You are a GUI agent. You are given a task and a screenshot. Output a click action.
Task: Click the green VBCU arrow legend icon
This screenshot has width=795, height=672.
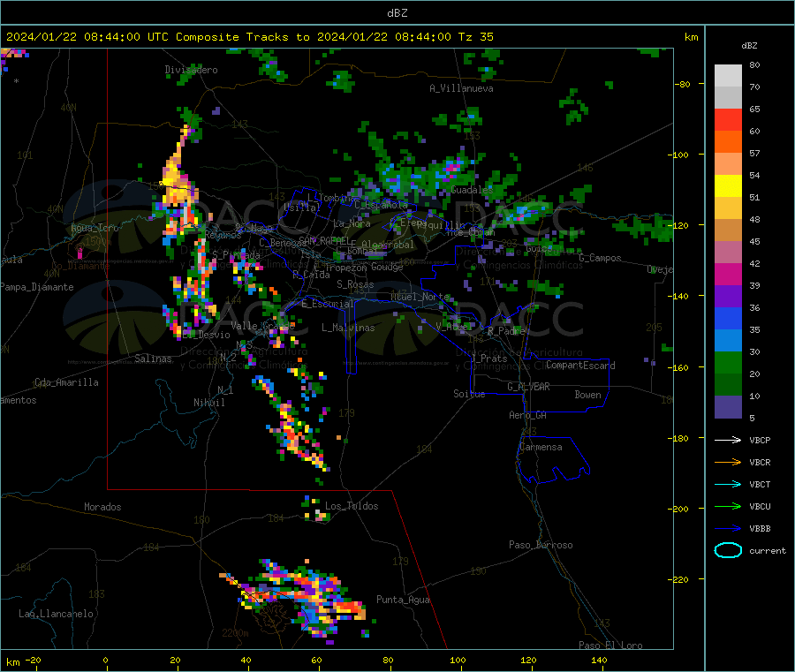click(x=728, y=506)
